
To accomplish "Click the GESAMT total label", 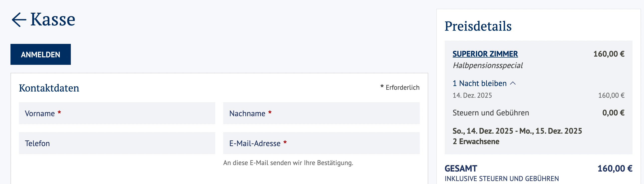I will pyautogui.click(x=461, y=169).
